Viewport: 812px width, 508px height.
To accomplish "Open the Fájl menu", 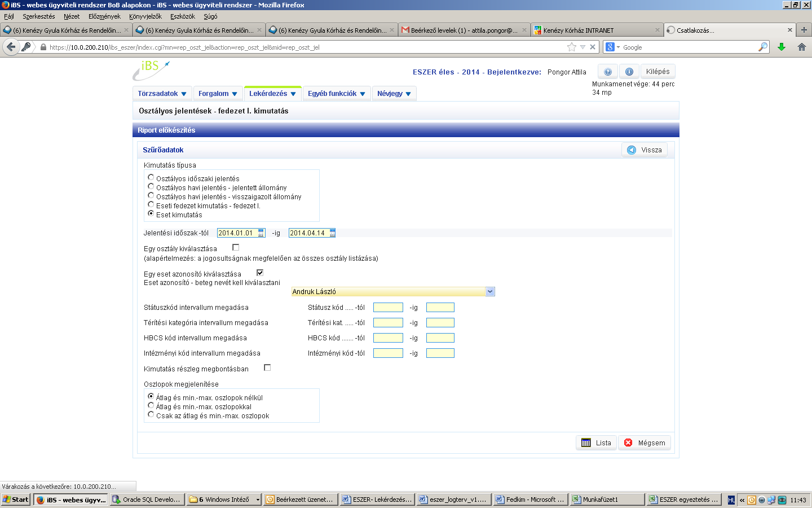I will [9, 16].
